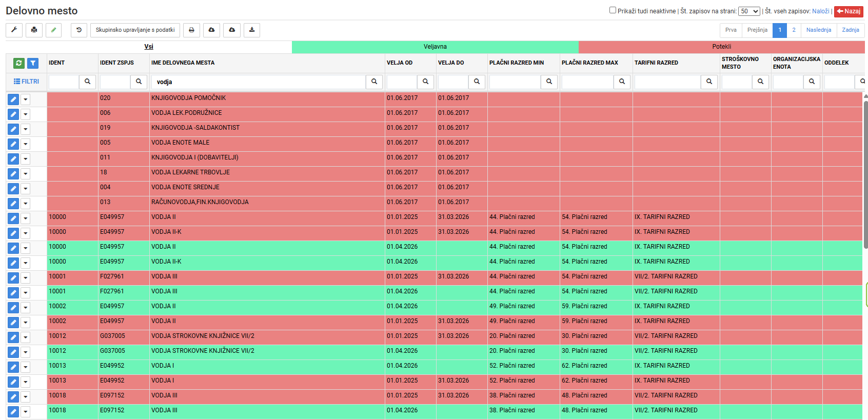Click cloud download icon beside outline printer
This screenshot has height=420, width=868.
tap(211, 30)
